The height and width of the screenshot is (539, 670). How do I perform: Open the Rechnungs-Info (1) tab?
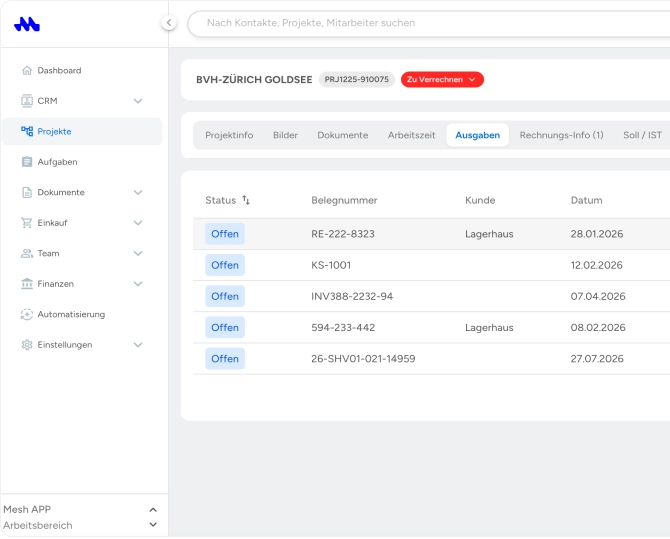561,135
